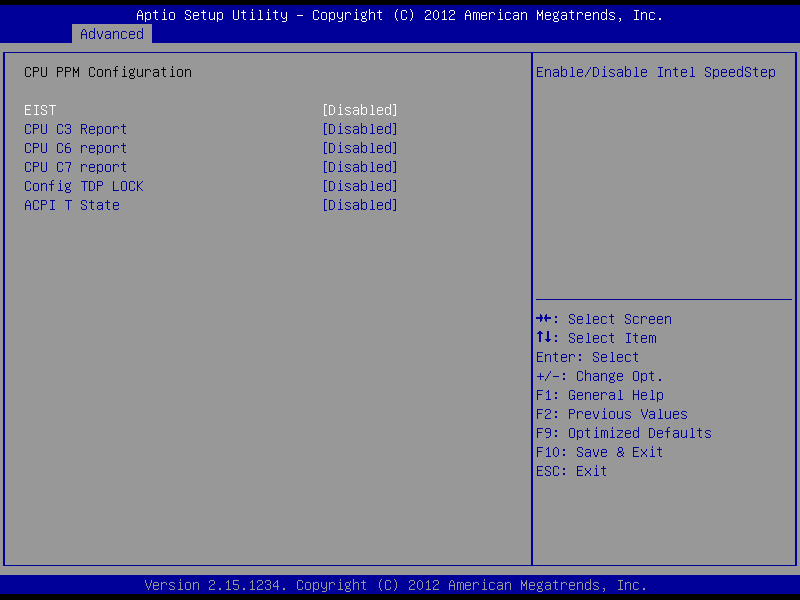Click the F2: Previous Values hint

tap(612, 414)
